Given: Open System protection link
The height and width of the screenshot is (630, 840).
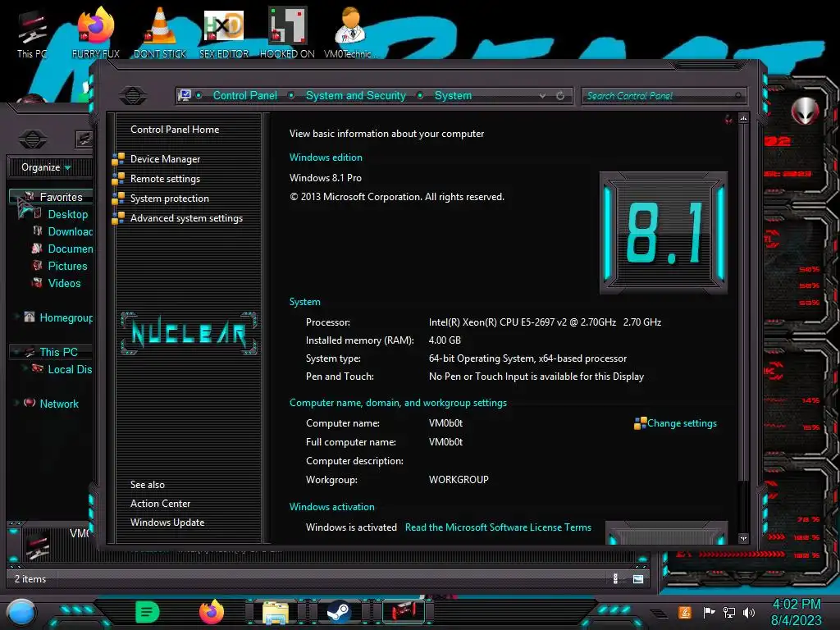Looking at the screenshot, I should pos(169,199).
